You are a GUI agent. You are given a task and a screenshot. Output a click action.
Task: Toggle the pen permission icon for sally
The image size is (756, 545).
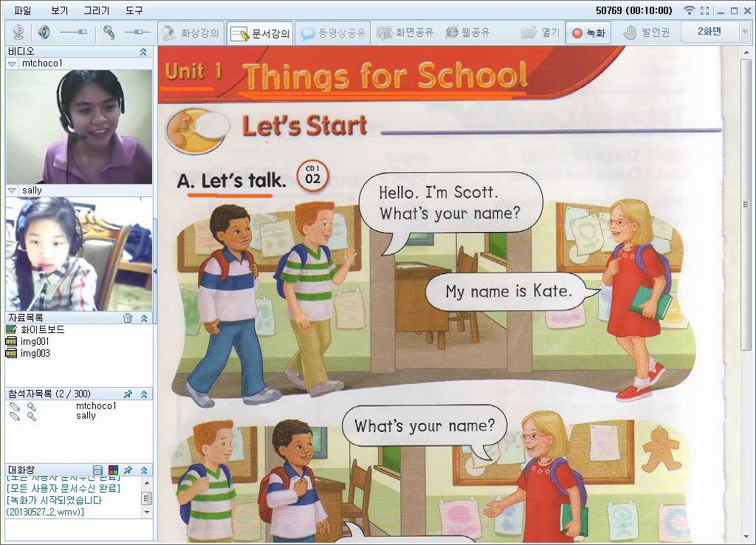point(15,416)
